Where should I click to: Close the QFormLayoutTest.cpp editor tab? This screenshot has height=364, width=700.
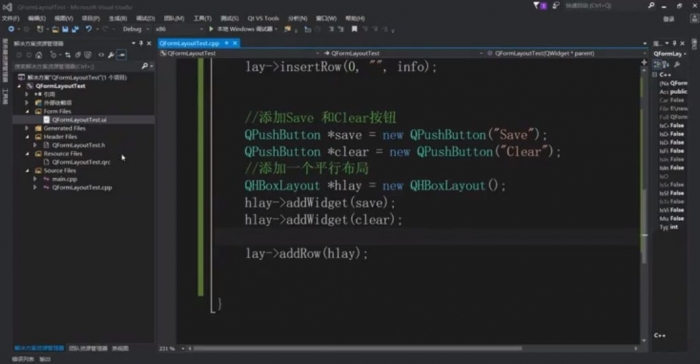point(235,43)
